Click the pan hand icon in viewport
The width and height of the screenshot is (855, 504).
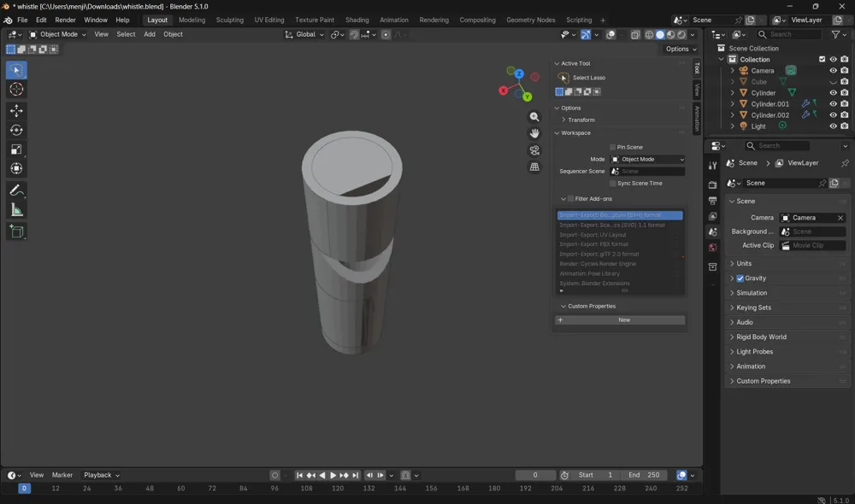click(534, 133)
